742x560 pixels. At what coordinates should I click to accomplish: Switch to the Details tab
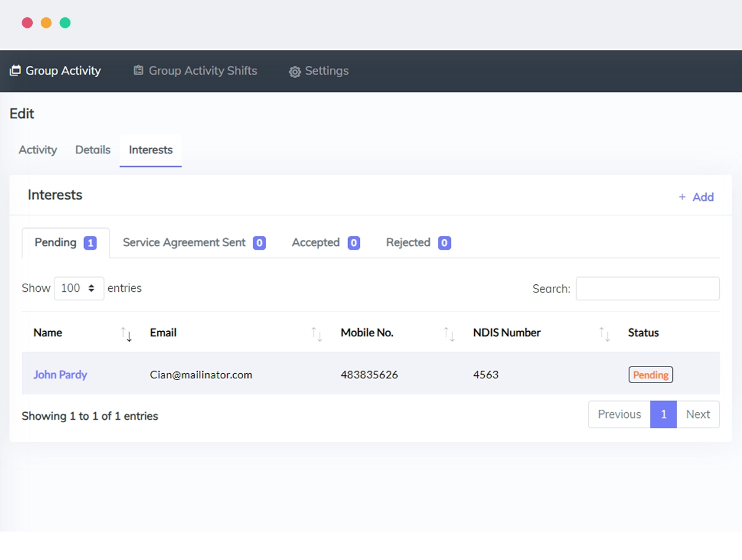click(x=93, y=150)
